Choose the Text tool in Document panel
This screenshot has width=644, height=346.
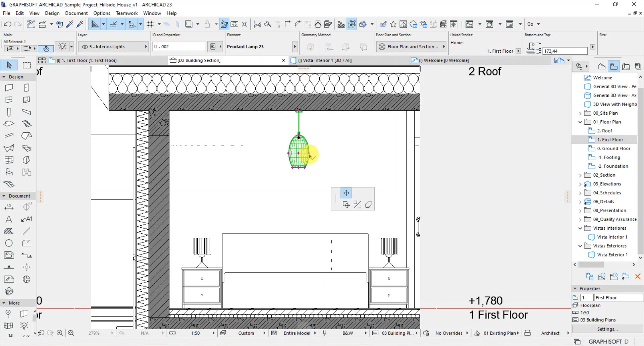[9, 219]
